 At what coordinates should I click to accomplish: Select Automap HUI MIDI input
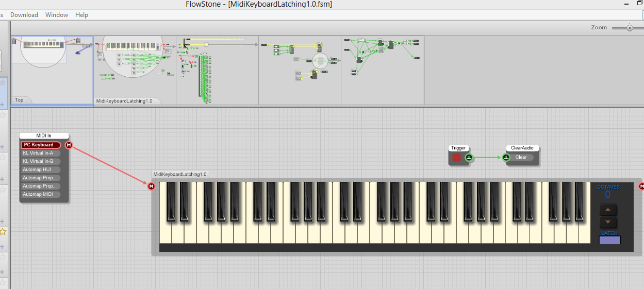pos(41,169)
